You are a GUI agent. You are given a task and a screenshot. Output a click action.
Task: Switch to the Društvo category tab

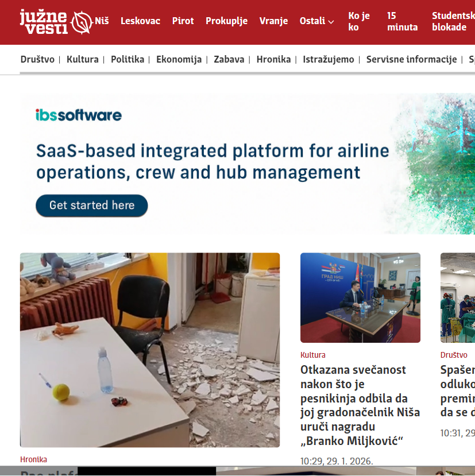click(x=37, y=59)
